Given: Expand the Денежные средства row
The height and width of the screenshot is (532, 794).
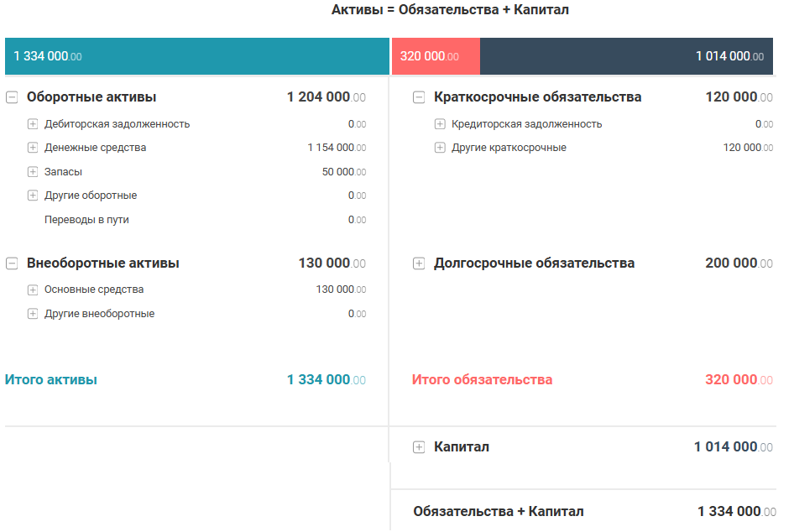Looking at the screenshot, I should 33,148.
